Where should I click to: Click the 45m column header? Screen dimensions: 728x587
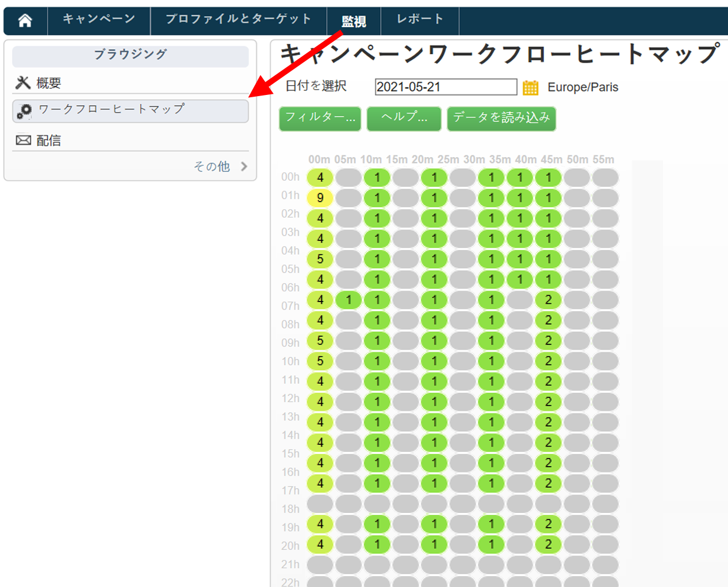point(551,159)
